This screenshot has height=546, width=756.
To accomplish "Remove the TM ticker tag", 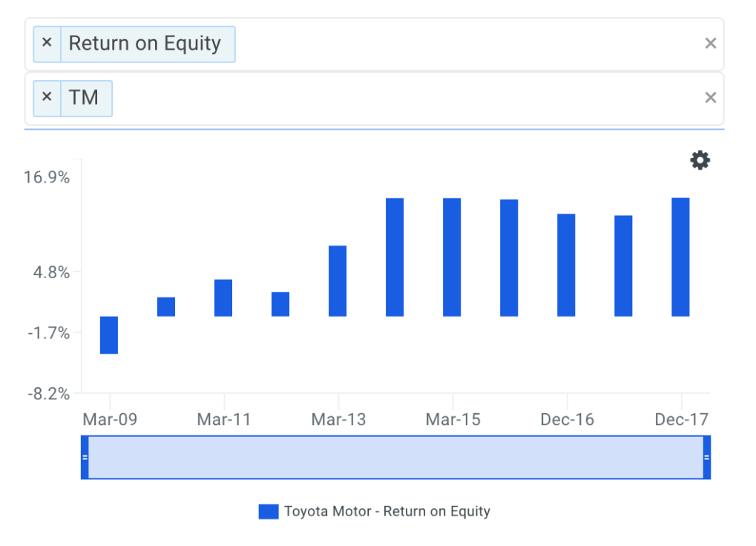I will tap(47, 97).
